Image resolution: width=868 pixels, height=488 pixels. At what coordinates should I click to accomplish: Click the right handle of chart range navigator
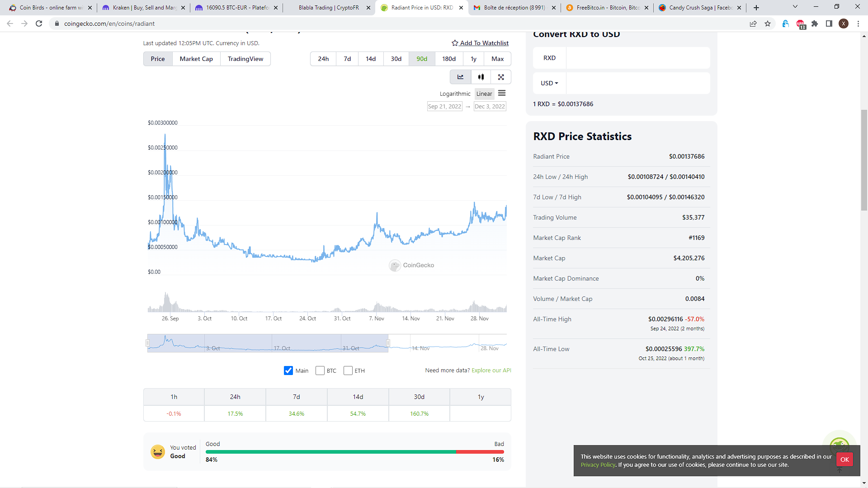[388, 343]
